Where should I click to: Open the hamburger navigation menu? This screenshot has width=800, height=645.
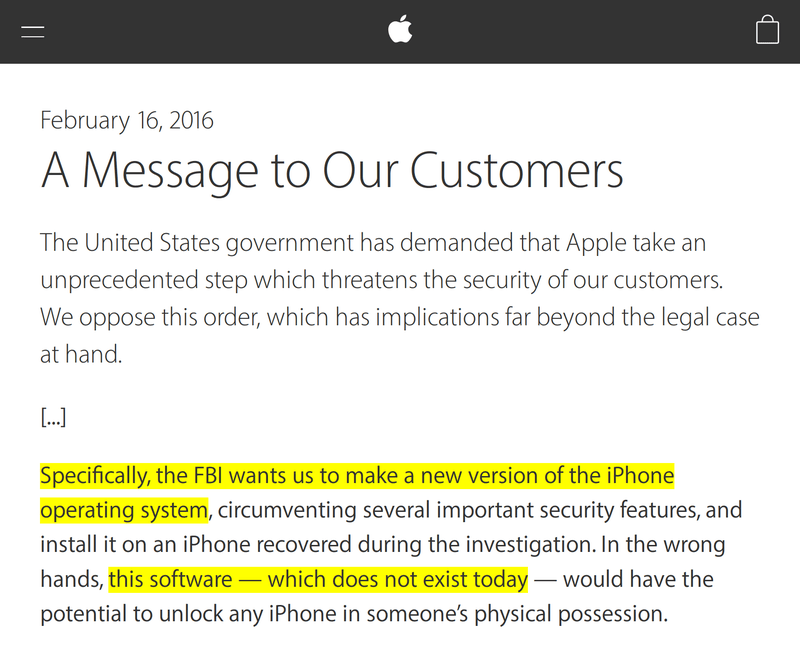[x=33, y=32]
